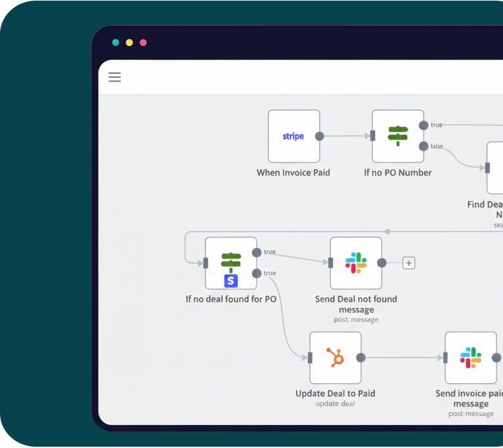The width and height of the screenshot is (503, 448).
Task: Click the output connector dot on the Stripe node
Action: pos(320,136)
